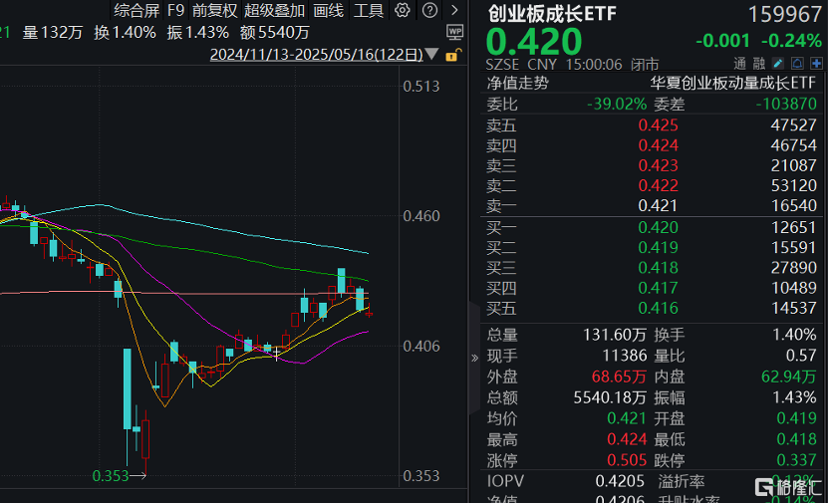Click the 创业板成长ETF title

point(552,14)
